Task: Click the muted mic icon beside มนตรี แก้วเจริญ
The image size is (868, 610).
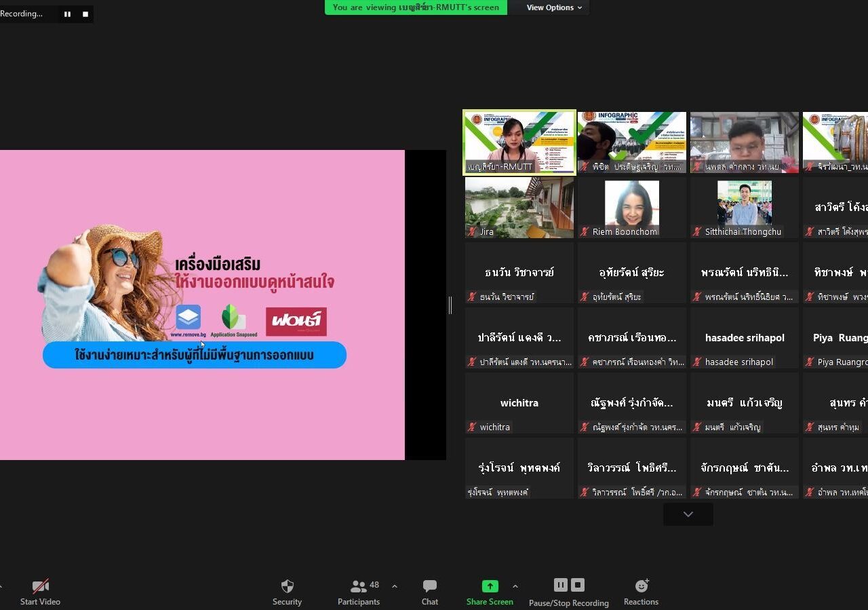Action: [x=697, y=427]
